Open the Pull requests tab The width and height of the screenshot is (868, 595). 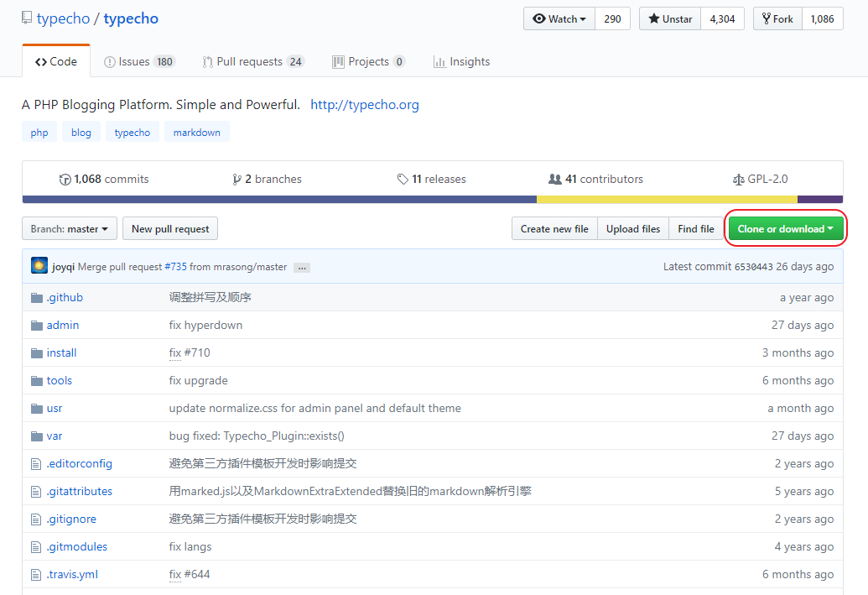(x=253, y=61)
